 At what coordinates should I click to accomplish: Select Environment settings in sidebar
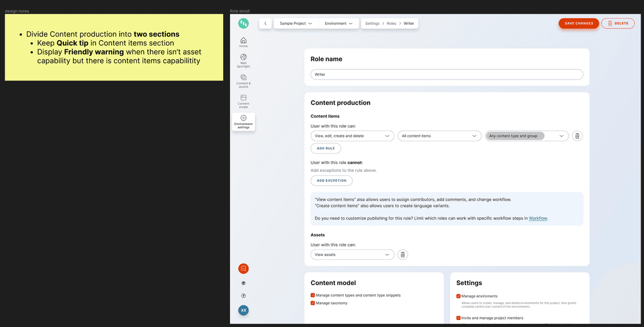tap(244, 121)
